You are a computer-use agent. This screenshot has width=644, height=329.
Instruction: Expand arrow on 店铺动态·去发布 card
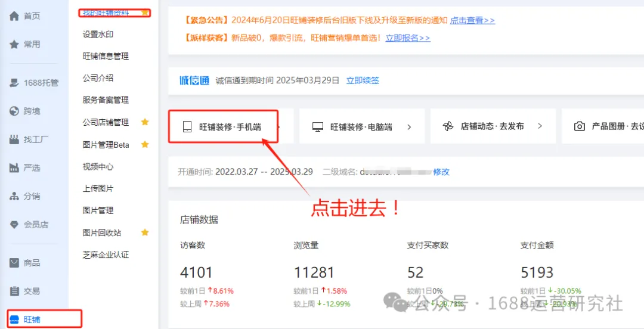click(x=540, y=126)
